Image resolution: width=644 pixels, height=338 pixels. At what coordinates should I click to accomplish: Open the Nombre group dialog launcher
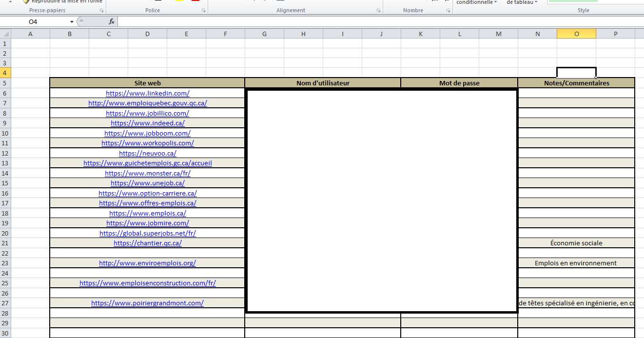click(x=449, y=10)
